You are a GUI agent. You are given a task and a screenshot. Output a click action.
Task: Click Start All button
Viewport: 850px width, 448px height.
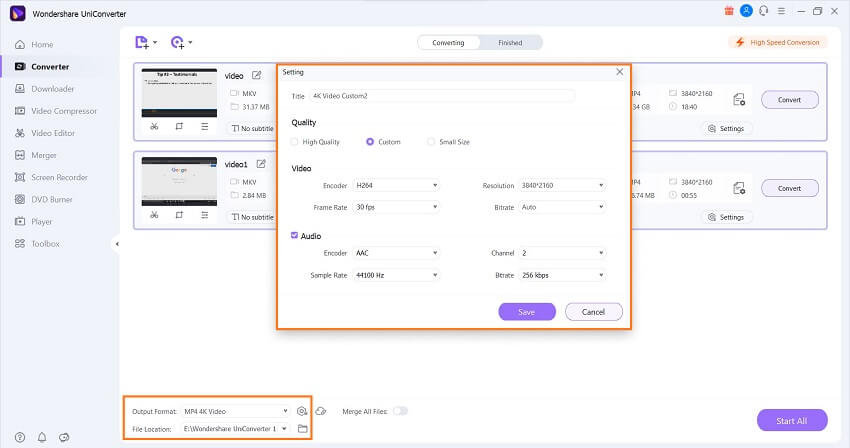point(792,420)
